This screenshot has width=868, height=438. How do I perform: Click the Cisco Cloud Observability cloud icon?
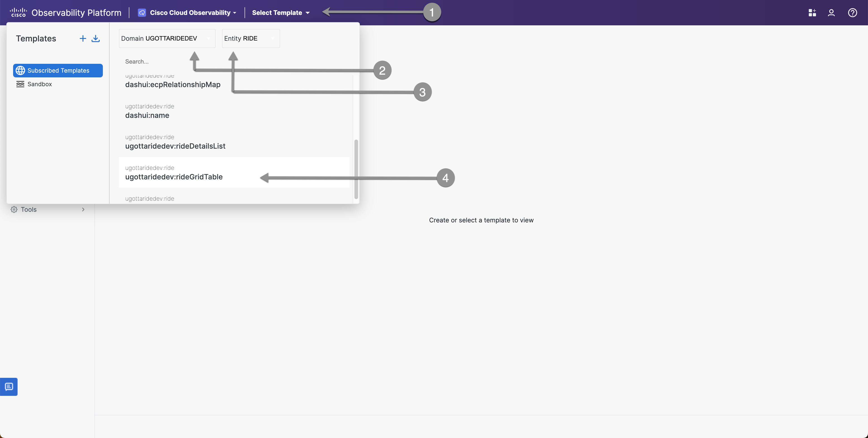tap(142, 13)
